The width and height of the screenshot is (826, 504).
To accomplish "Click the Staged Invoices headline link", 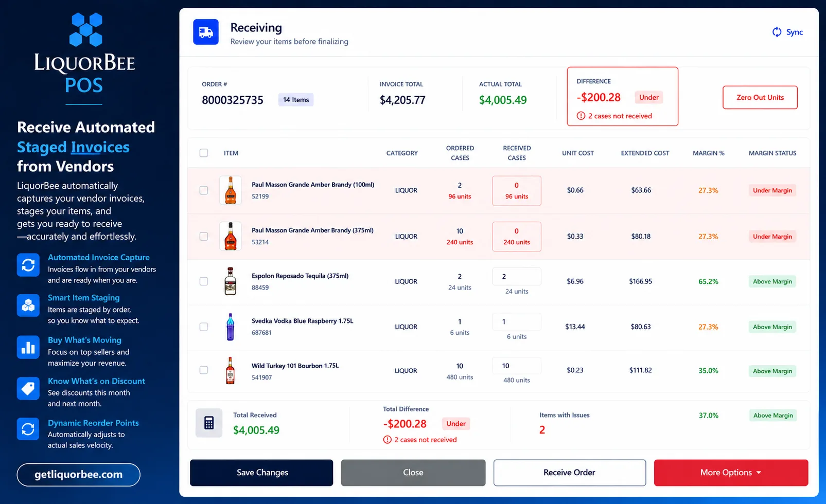I will [x=73, y=147].
